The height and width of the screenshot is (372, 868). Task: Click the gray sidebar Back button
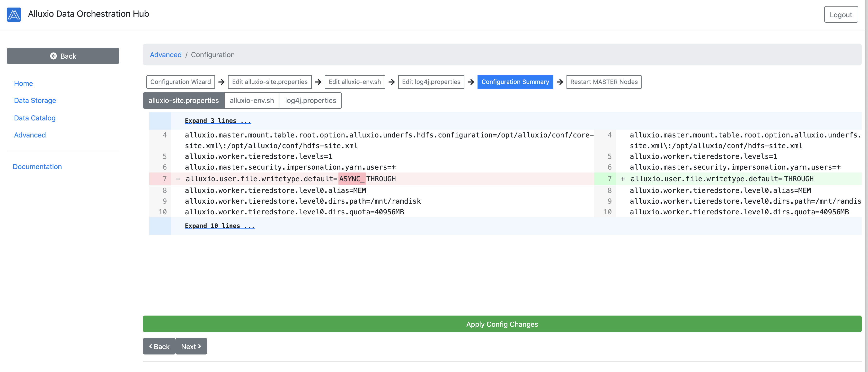point(63,56)
